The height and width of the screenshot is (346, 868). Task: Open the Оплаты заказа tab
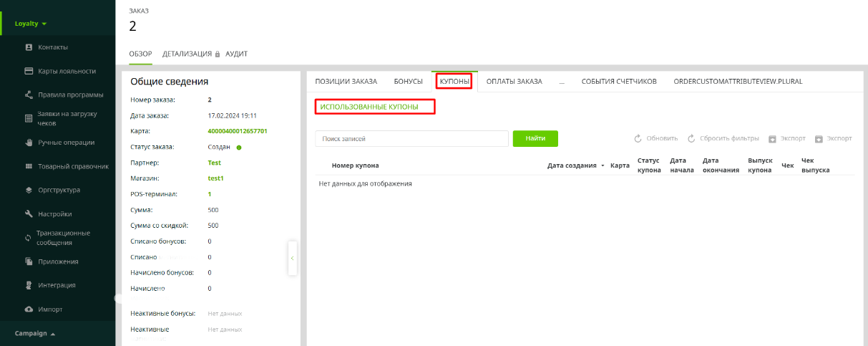click(514, 82)
